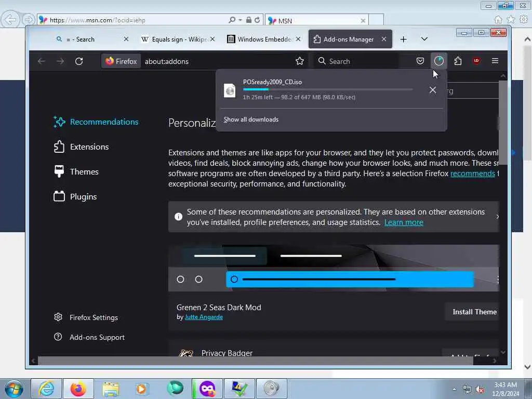This screenshot has height=399, width=532.
Task: Open Windows Explorer folder on taskbar
Action: click(x=111, y=389)
